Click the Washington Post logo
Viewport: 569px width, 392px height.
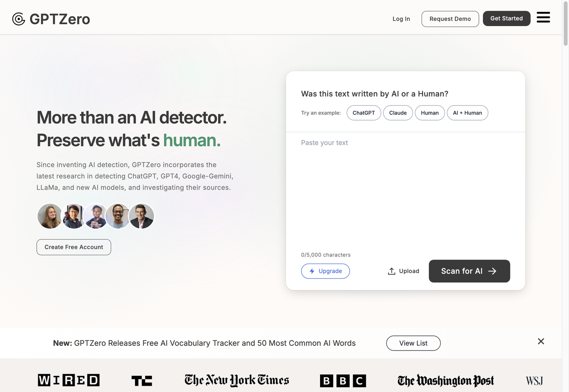(x=445, y=381)
